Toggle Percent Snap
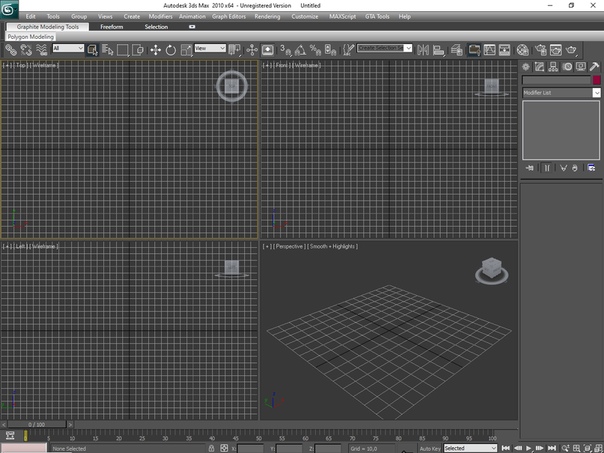 click(x=315, y=50)
